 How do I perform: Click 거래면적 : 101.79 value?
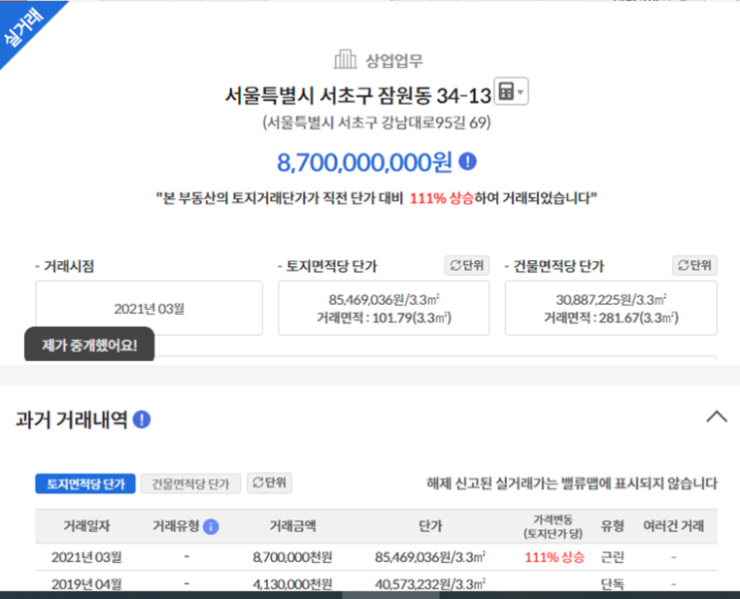tap(384, 318)
